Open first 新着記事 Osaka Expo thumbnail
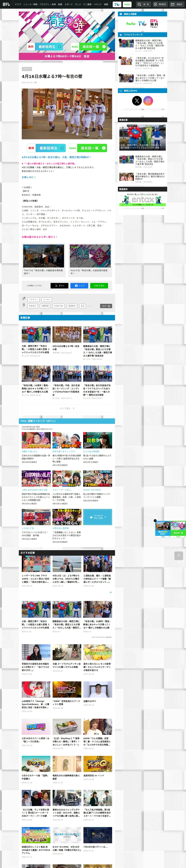186x868 pixels. coord(36,334)
